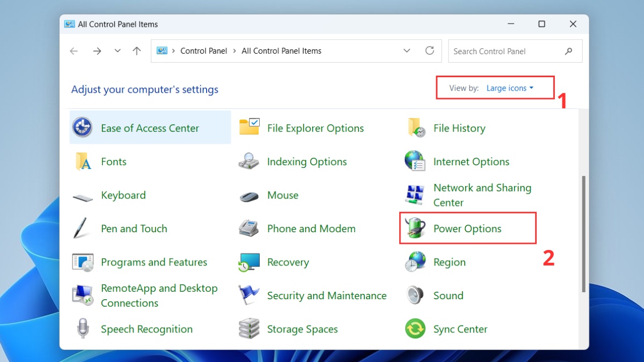This screenshot has width=644, height=362.
Task: Expand the address bar history dropdown
Action: [407, 51]
